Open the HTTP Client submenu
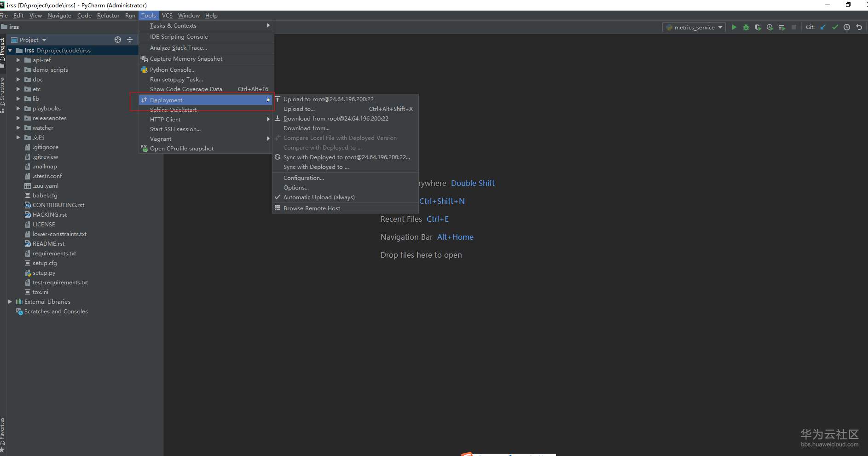 point(206,119)
